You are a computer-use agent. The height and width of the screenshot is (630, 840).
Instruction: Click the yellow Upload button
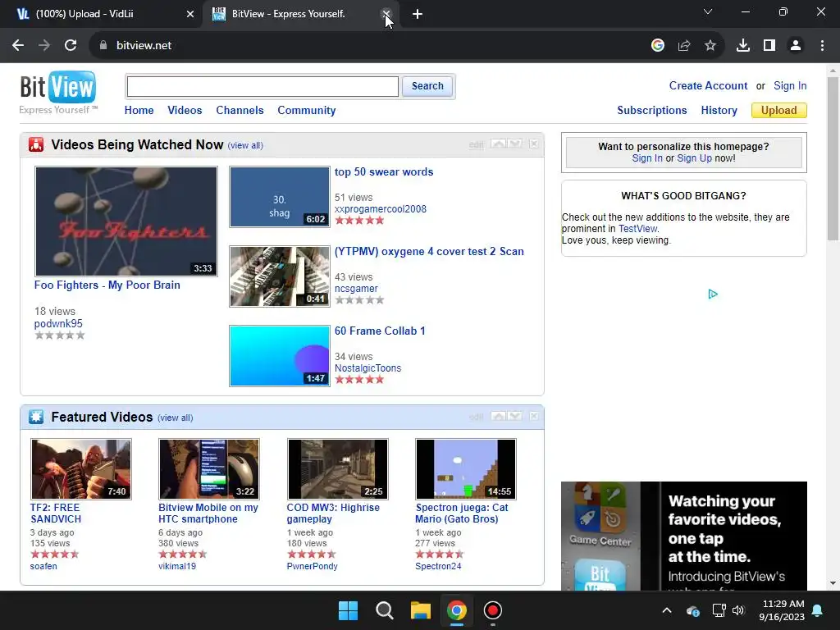point(779,111)
